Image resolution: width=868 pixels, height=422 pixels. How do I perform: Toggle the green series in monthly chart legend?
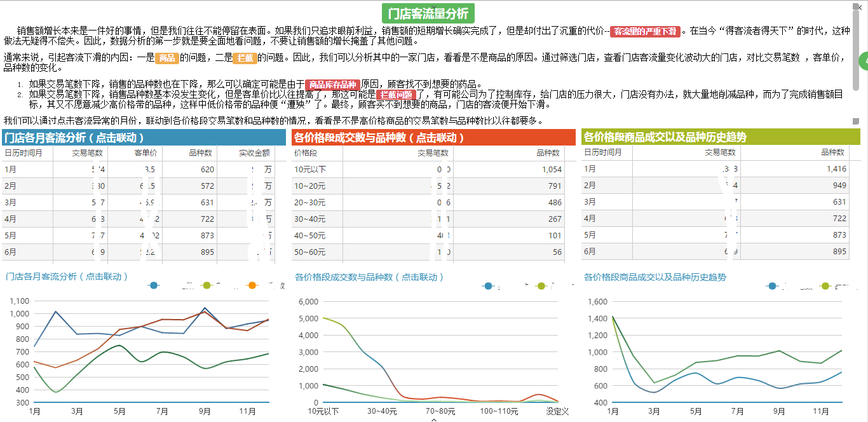pyautogui.click(x=206, y=285)
